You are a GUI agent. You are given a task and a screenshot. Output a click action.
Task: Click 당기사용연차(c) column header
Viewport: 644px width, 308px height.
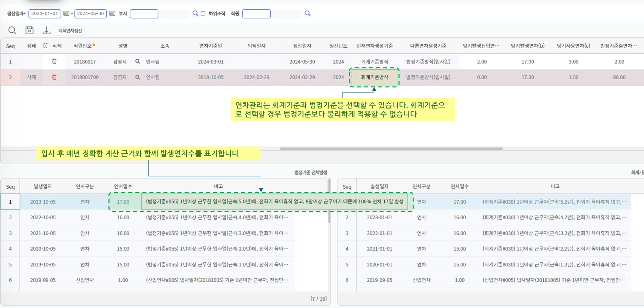(x=574, y=46)
